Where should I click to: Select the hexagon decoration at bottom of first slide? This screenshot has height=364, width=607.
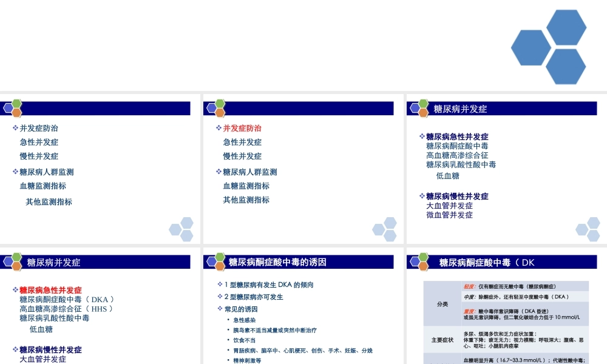pyautogui.click(x=181, y=229)
